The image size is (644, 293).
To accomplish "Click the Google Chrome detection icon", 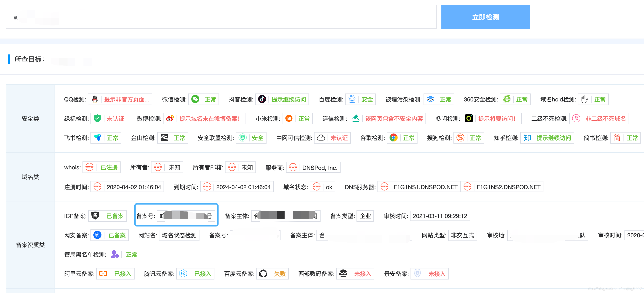I will click(393, 138).
